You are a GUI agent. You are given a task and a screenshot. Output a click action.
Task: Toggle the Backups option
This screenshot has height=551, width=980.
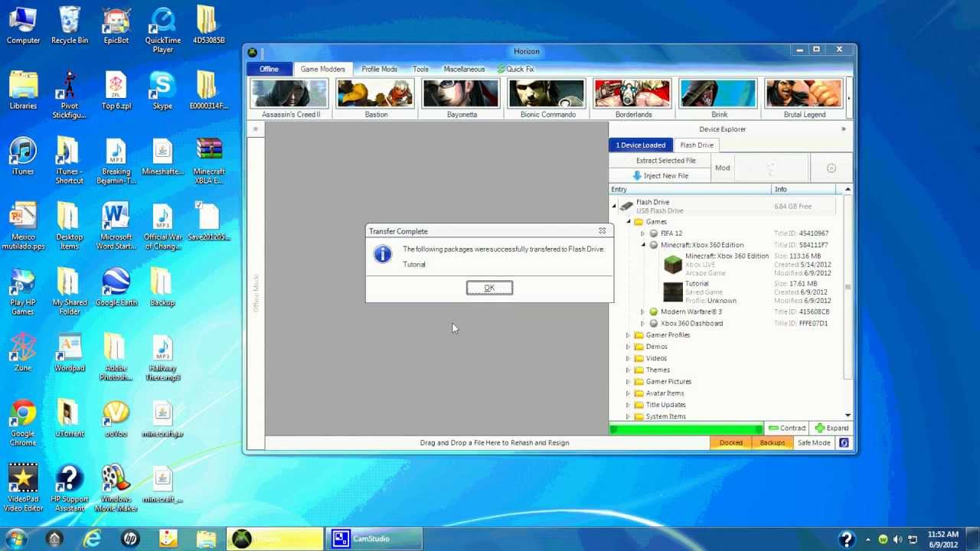(x=772, y=442)
